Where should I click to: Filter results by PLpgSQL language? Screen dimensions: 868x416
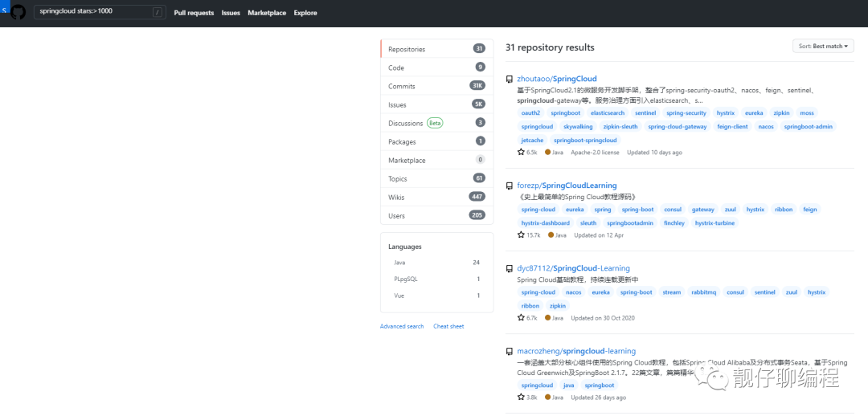tap(436, 279)
